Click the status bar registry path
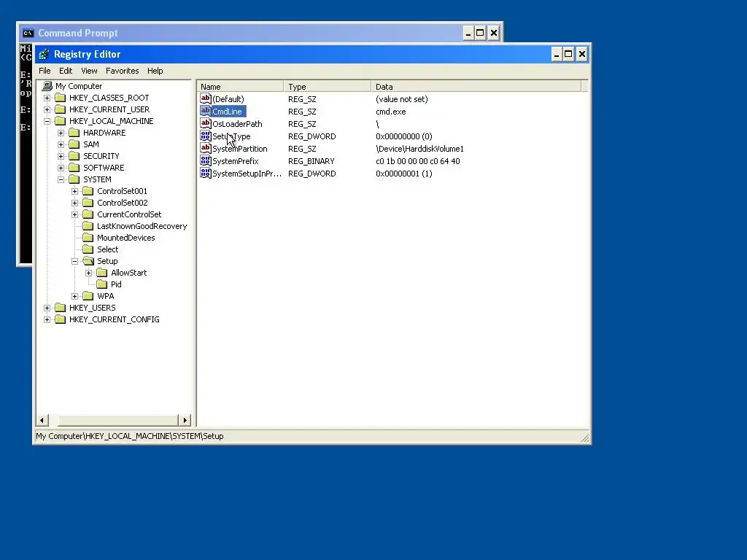The height and width of the screenshot is (560, 747). point(130,436)
